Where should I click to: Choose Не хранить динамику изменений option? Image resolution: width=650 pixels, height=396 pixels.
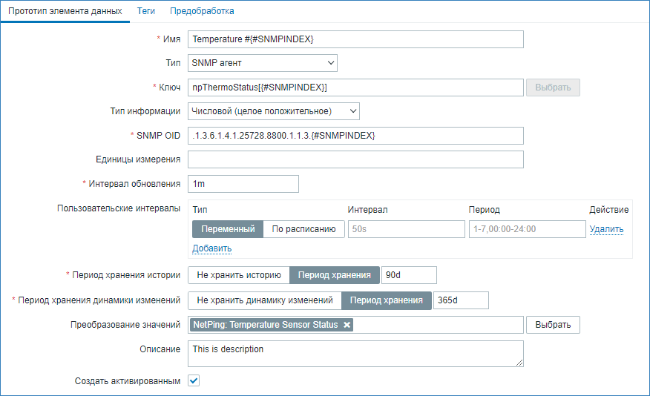264,300
